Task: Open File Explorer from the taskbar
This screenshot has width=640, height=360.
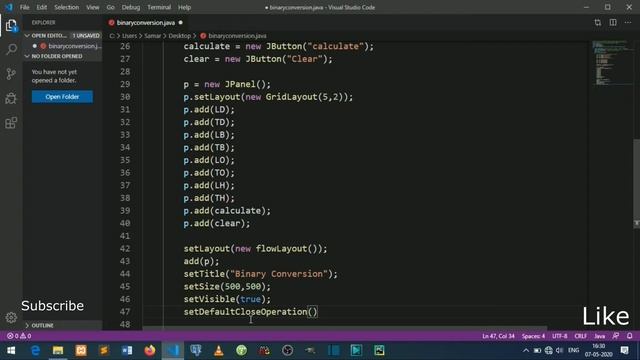Action: coord(58,350)
